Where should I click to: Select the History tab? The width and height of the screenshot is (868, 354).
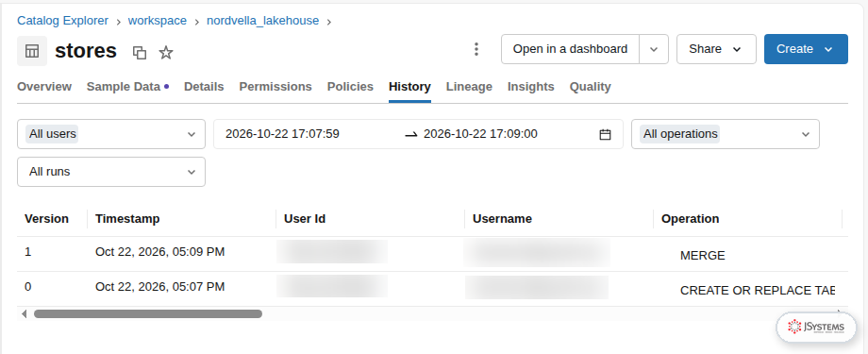409,87
